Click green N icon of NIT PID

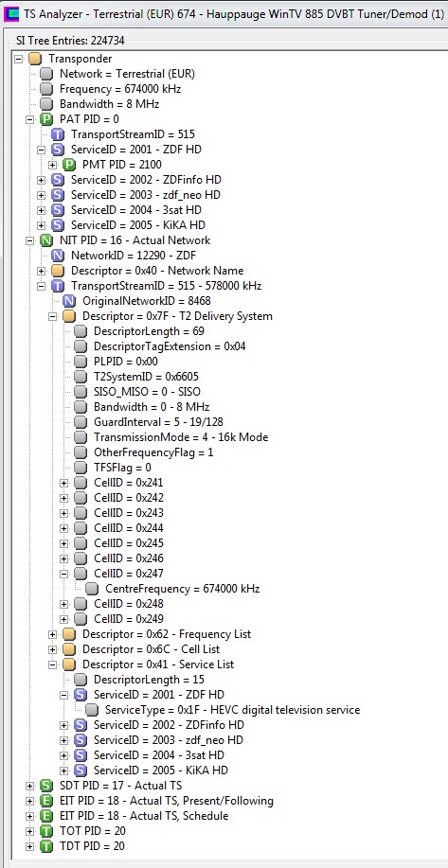(x=46, y=240)
